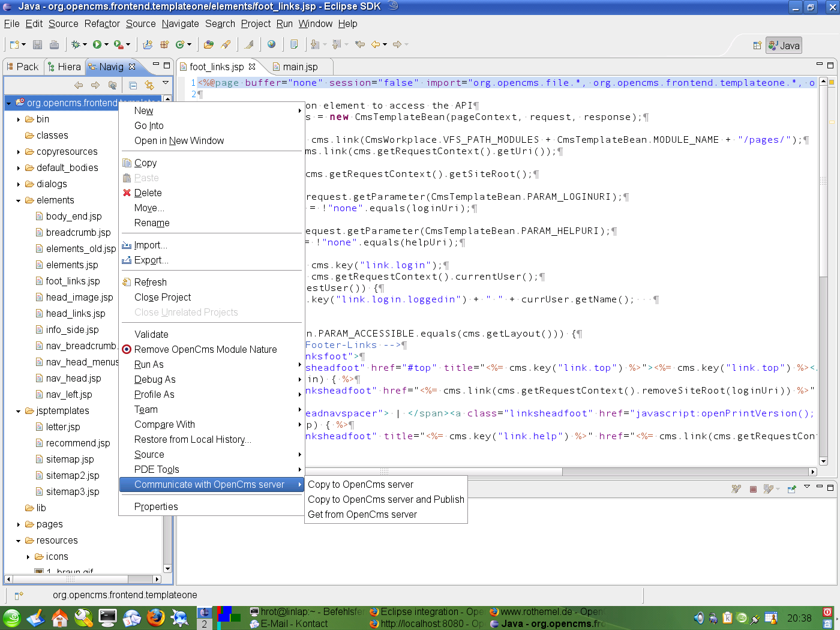Click Close Project in context menu
840x630 pixels.
pos(163,297)
